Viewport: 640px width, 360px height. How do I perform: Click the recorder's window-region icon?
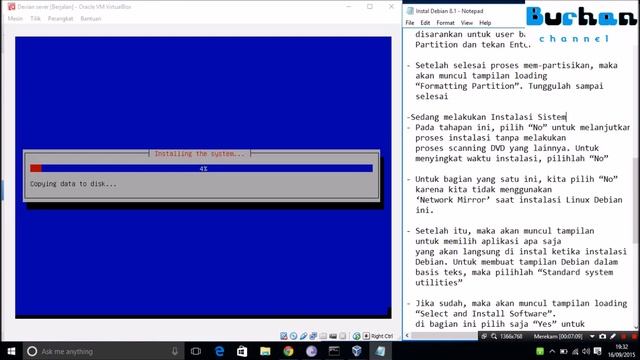pyautogui.click(x=484, y=337)
